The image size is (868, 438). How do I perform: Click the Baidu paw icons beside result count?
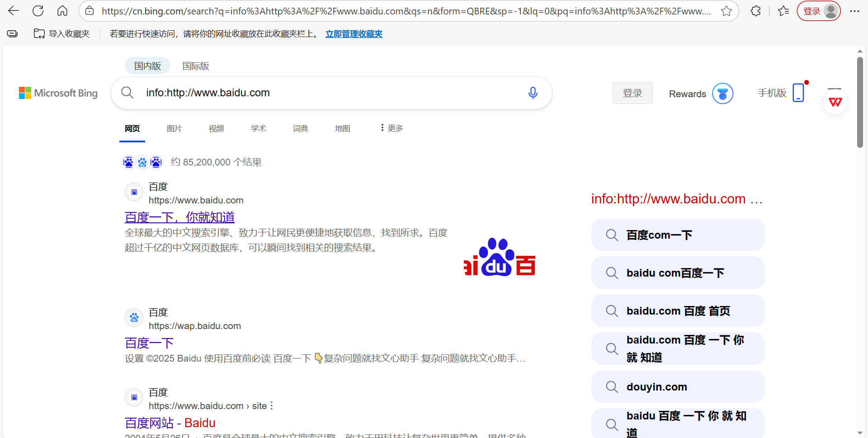click(x=142, y=162)
